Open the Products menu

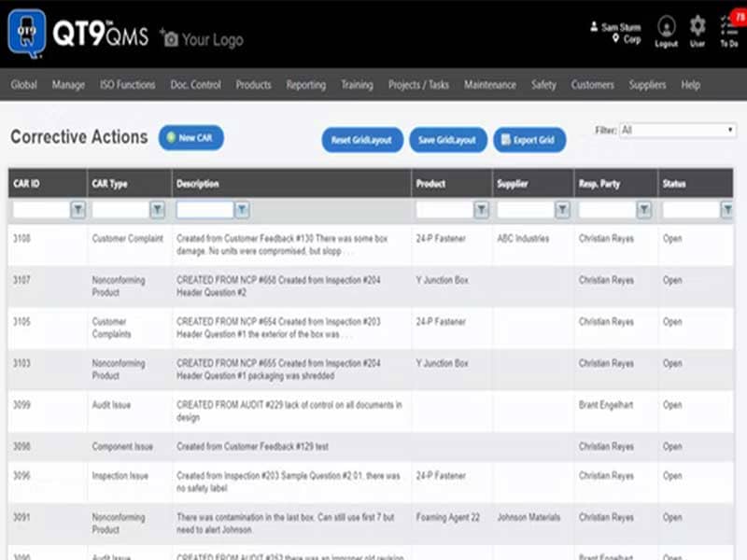[253, 85]
